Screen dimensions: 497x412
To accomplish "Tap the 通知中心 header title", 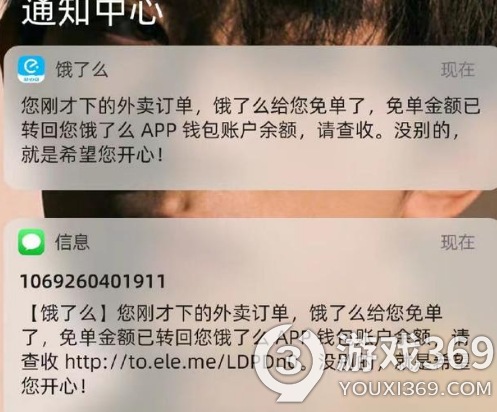I will [89, 13].
